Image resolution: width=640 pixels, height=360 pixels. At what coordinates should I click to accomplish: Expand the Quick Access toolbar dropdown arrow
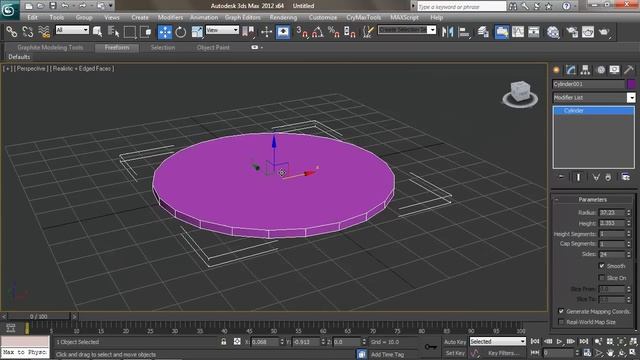(111, 6)
